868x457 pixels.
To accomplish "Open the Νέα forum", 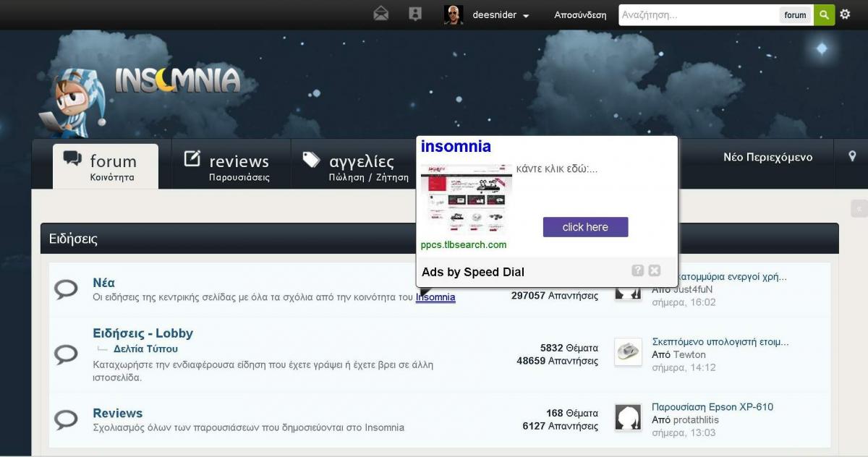I will click(103, 283).
